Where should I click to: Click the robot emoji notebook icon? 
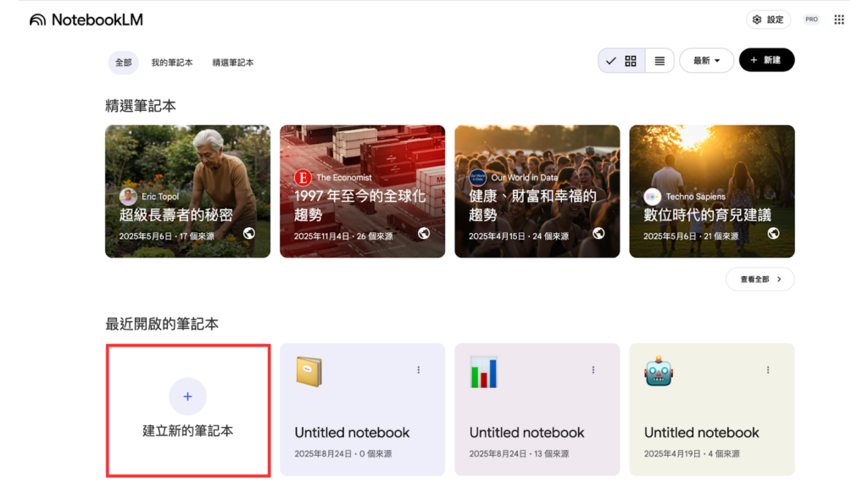pos(658,372)
